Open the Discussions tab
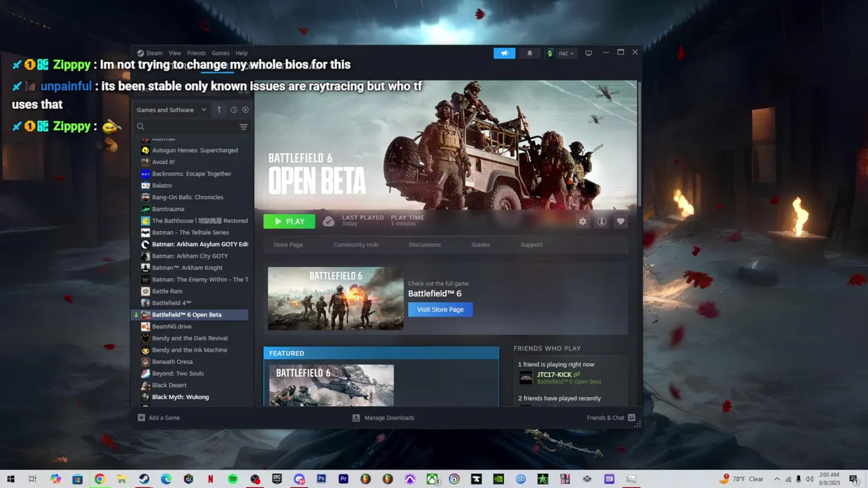The width and height of the screenshot is (868, 488). pos(425,245)
